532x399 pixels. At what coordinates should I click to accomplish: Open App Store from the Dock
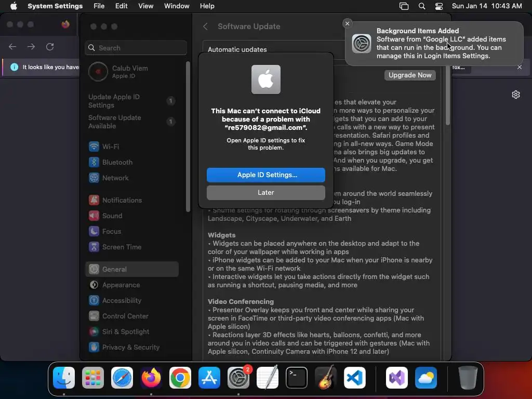pyautogui.click(x=209, y=378)
